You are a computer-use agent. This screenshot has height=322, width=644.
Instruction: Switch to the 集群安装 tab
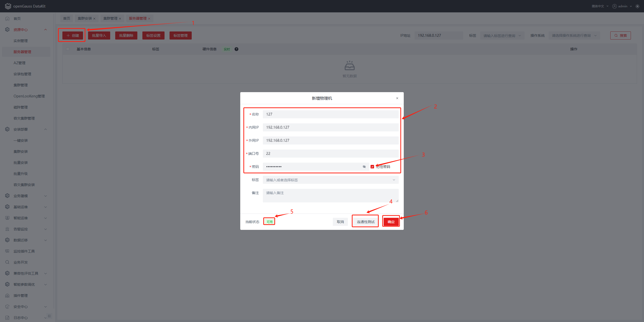point(85,18)
